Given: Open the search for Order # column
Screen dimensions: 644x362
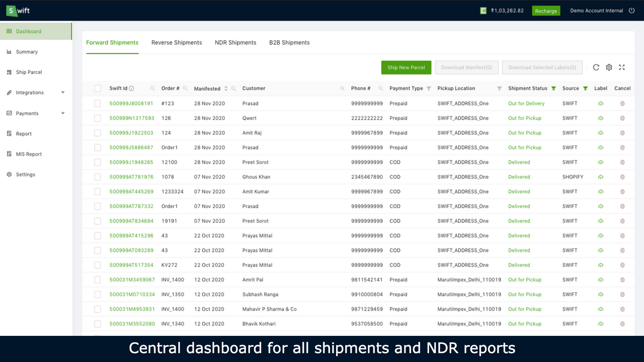Looking at the screenshot, I should click(186, 88).
